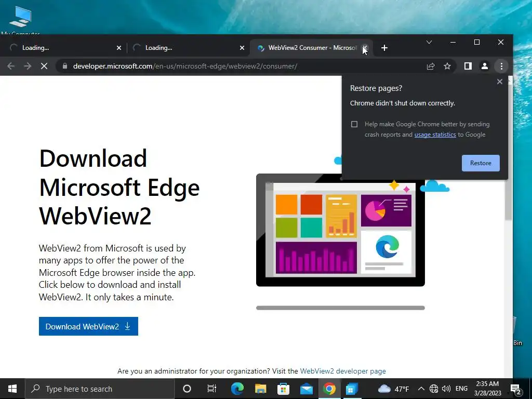Launch Microsoft Edge from taskbar
Image resolution: width=532 pixels, height=399 pixels.
click(x=237, y=389)
